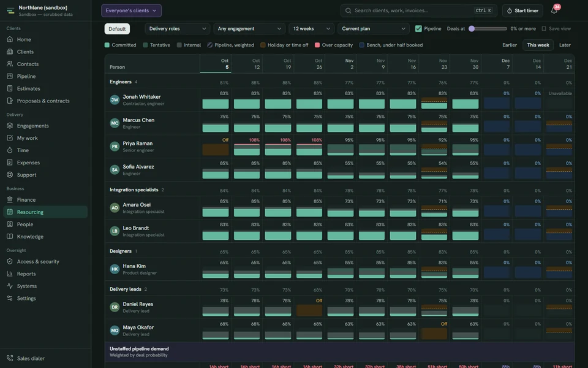Click Marcus Chen's MC avatar
This screenshot has width=588, height=368.
[115, 123]
